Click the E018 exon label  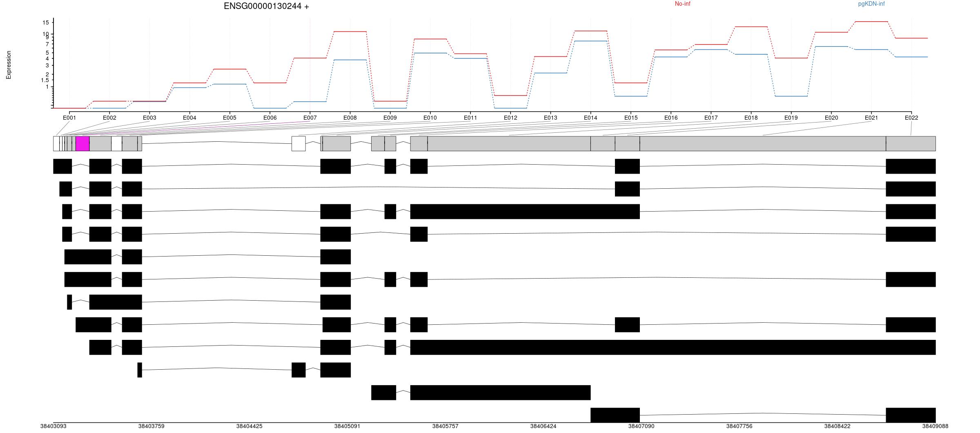751,118
